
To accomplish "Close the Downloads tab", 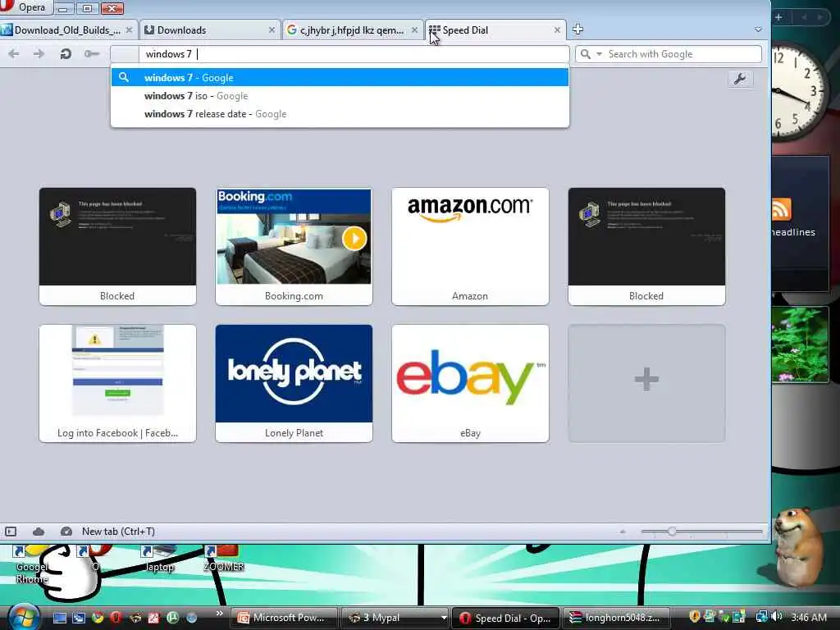I will point(272,30).
